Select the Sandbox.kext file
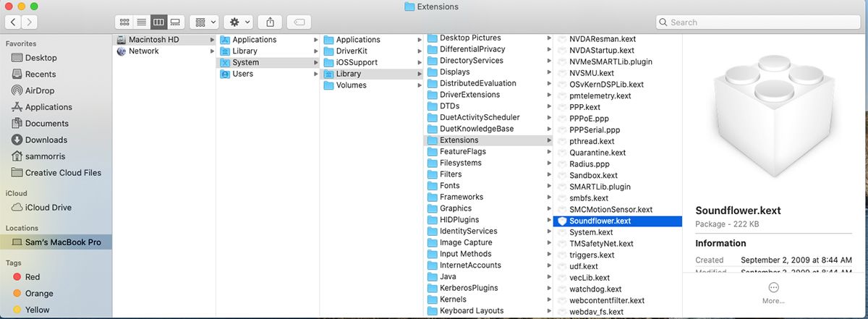 [618, 176]
